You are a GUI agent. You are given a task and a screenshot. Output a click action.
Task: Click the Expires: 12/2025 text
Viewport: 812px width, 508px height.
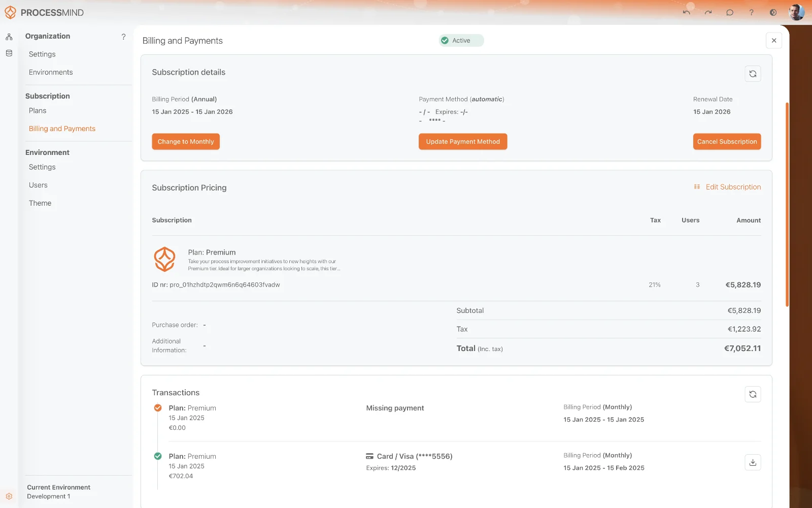click(391, 468)
